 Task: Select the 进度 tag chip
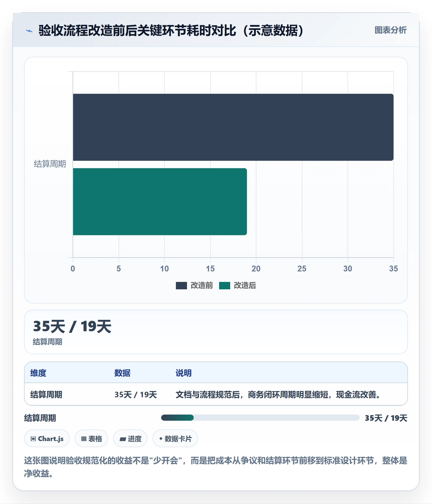[x=130, y=439]
